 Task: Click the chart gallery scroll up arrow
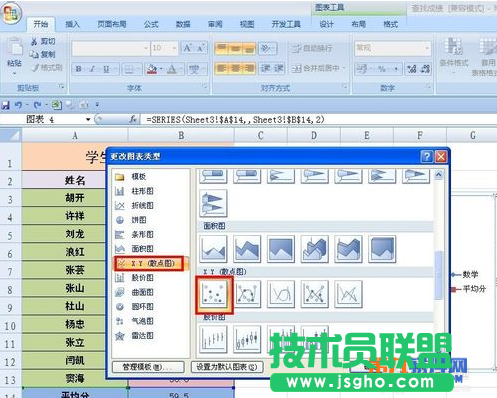coord(439,175)
